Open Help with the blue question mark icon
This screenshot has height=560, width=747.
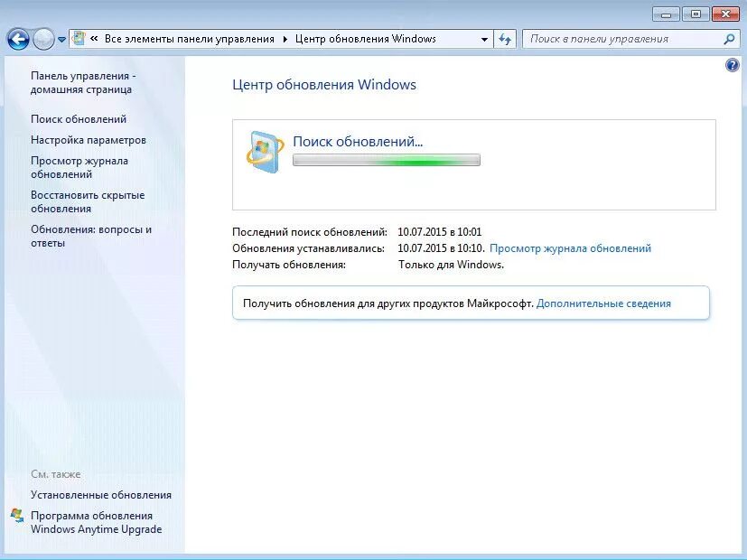[x=733, y=65]
